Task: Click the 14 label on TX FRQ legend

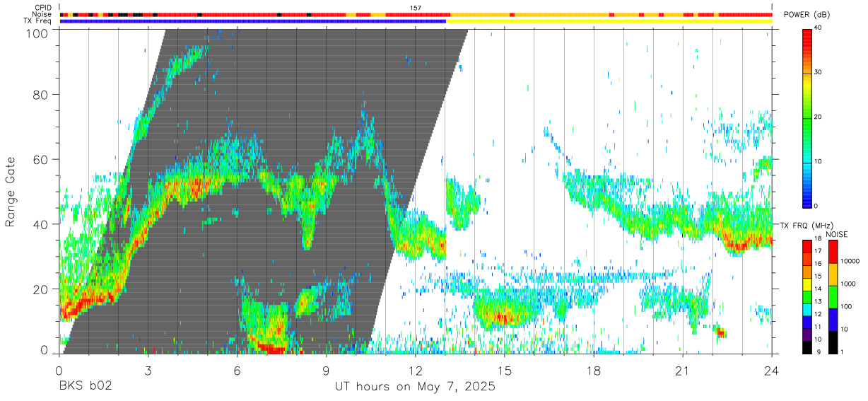Action: [818, 289]
